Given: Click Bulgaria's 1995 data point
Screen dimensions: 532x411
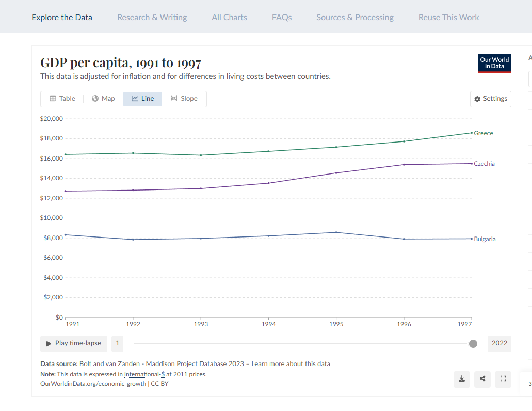Looking at the screenshot, I should coord(336,232).
